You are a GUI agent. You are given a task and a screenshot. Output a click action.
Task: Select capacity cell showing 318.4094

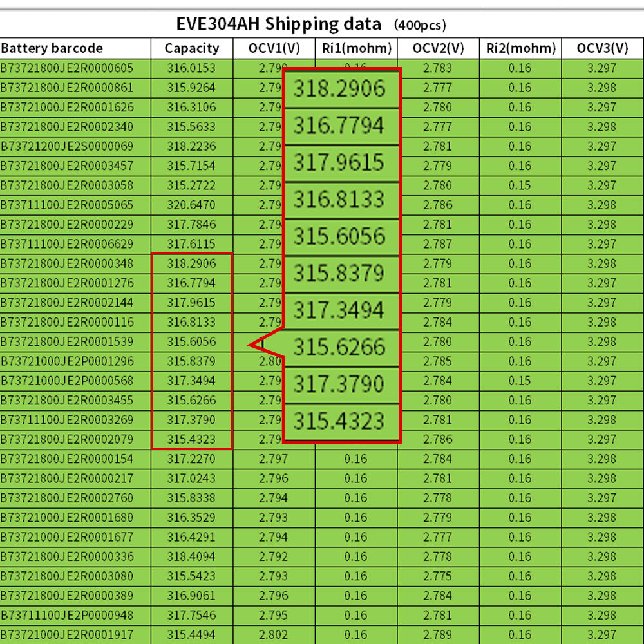[x=191, y=556]
